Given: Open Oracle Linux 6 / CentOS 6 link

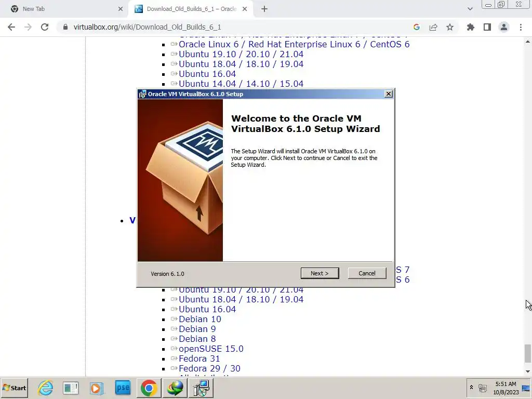Looking at the screenshot, I should coord(294,44).
